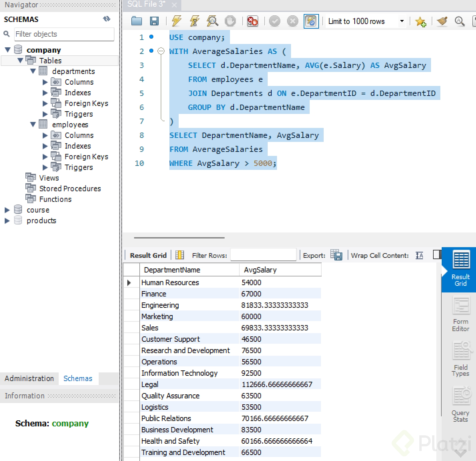The image size is (476, 461).
Task: Focus the Filter Rows input field
Action: [x=263, y=255]
